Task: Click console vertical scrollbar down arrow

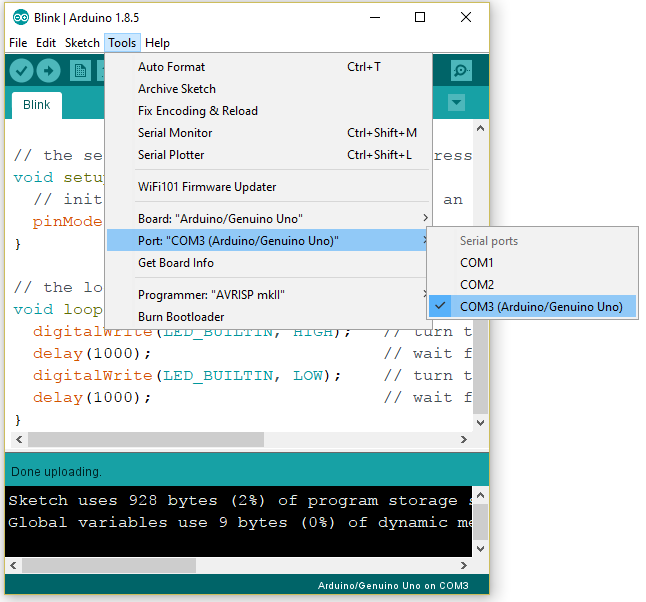Action: click(480, 549)
